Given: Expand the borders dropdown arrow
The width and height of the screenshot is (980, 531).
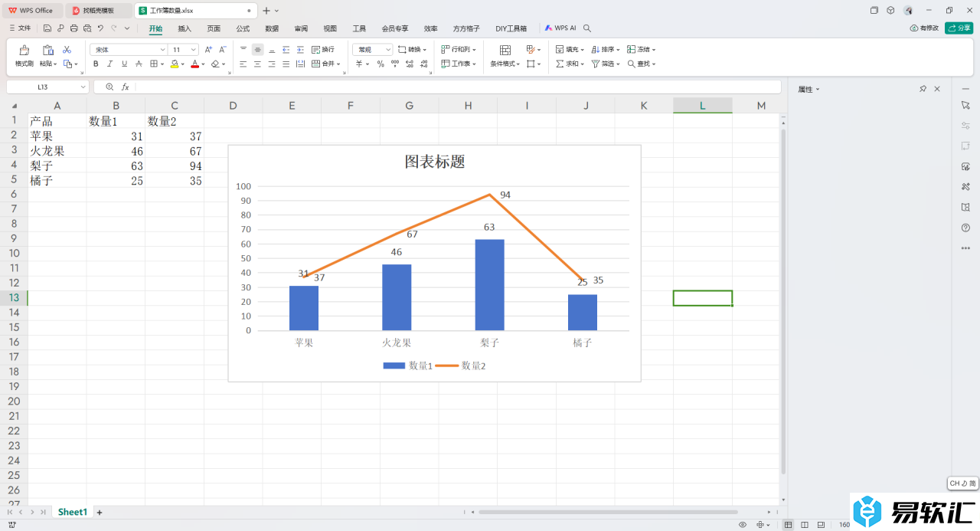Looking at the screenshot, I should tap(163, 64).
